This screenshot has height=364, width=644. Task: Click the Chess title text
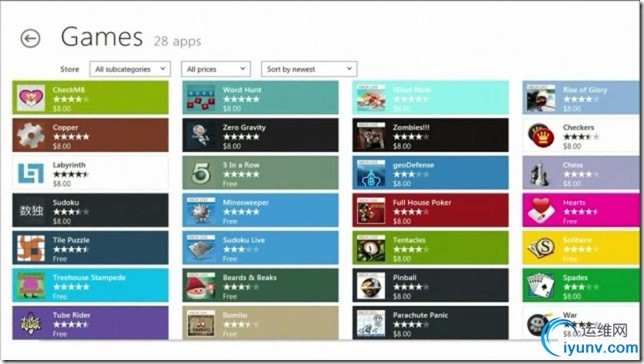point(573,165)
